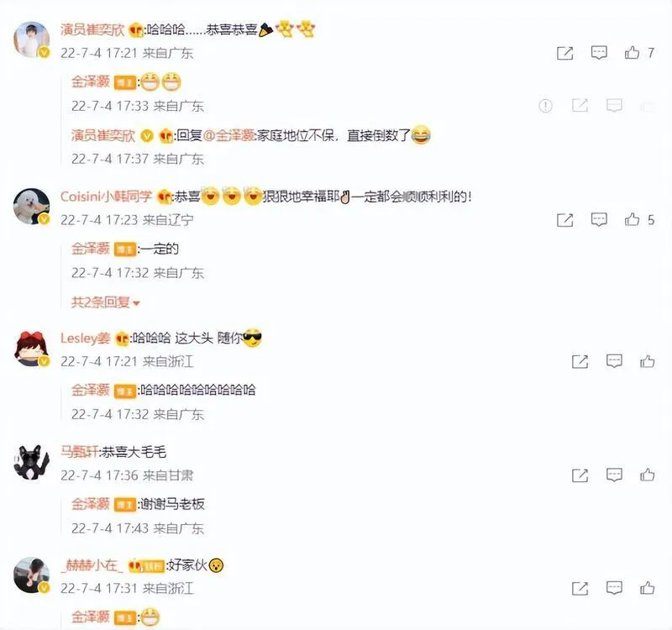The image size is (672, 630).
Task: Share 演员崔奕欣's top comment
Action: point(564,53)
